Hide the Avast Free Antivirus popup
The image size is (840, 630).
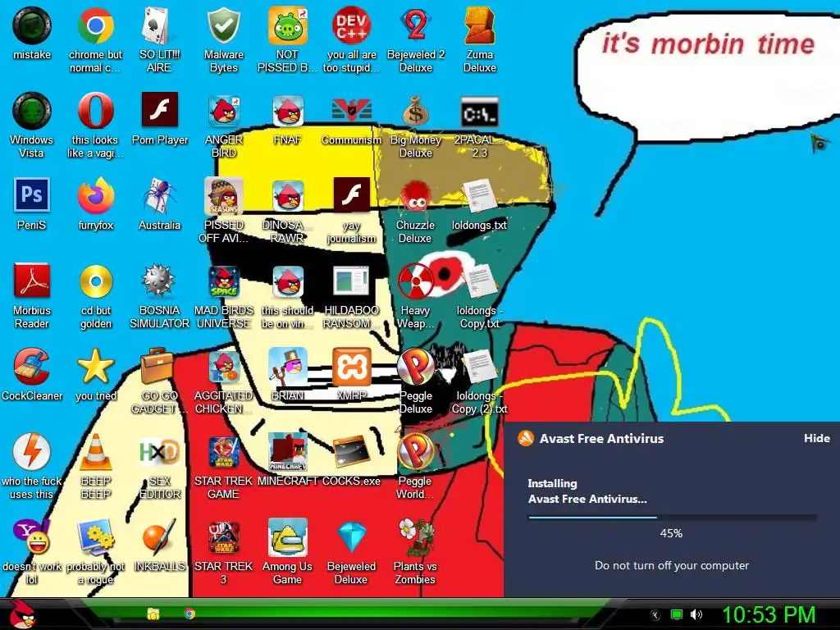tap(816, 438)
